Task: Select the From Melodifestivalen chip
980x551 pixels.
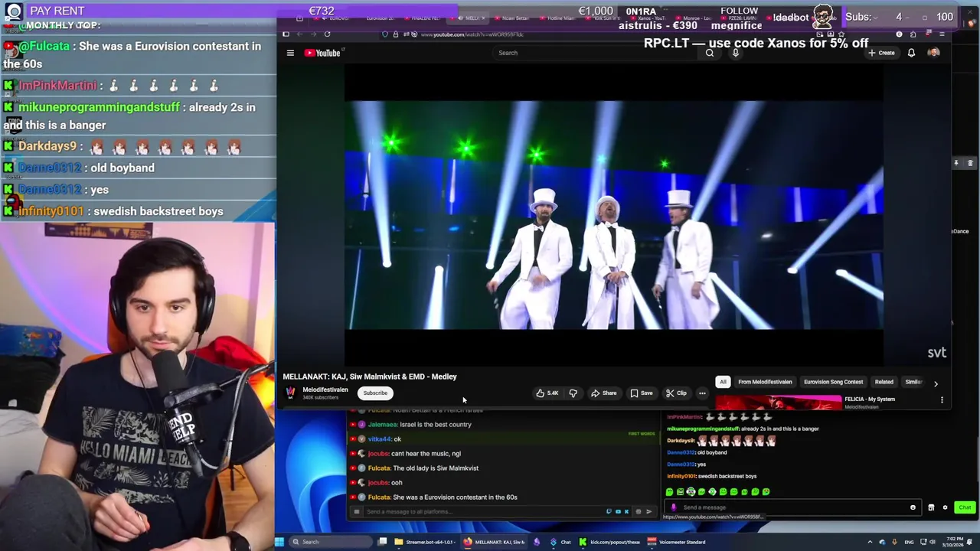Action: click(x=765, y=382)
